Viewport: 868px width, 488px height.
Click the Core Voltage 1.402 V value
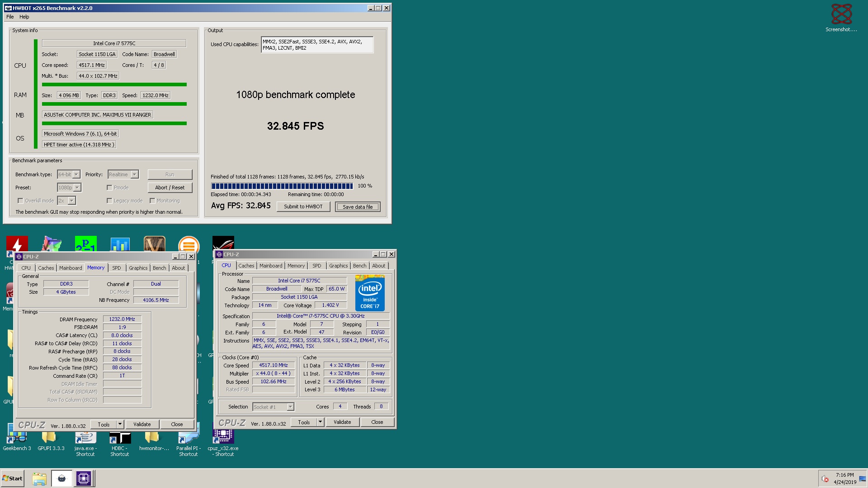click(x=330, y=305)
